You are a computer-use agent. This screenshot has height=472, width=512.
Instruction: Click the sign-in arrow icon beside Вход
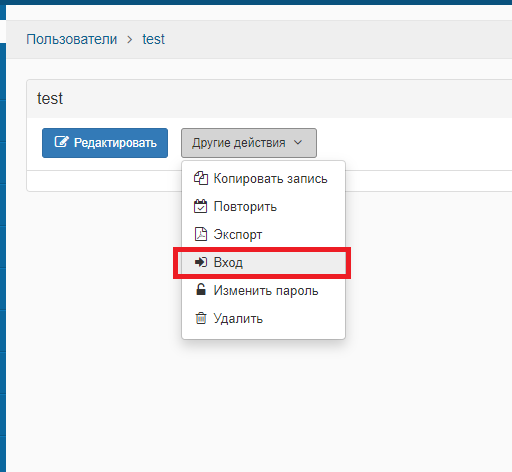pos(201,262)
